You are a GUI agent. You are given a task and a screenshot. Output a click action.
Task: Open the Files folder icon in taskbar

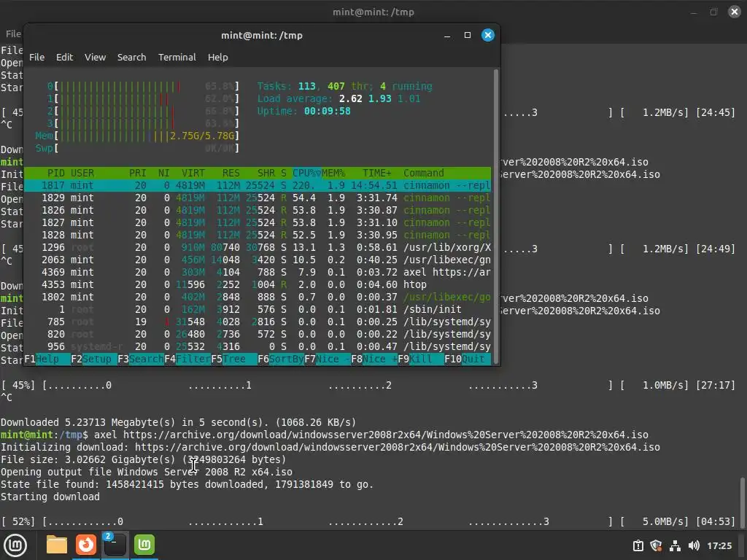point(57,545)
